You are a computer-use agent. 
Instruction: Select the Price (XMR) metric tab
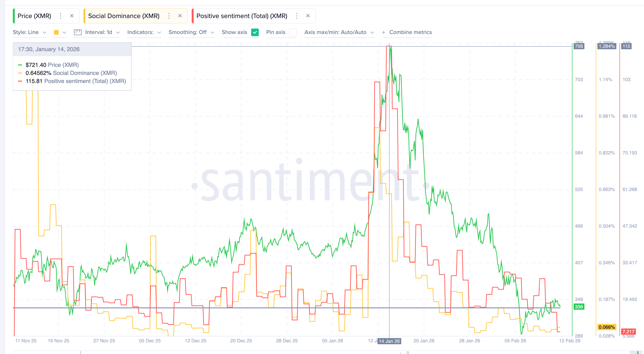(34, 16)
